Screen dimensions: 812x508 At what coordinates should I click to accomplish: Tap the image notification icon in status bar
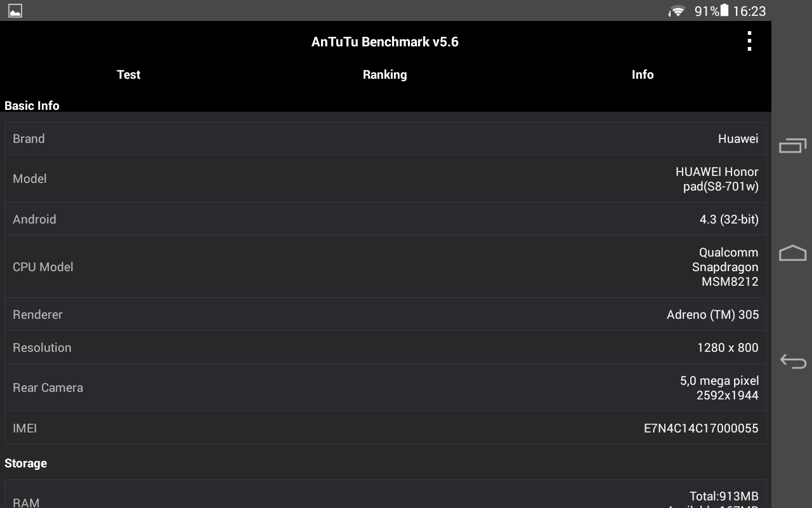coord(15,11)
